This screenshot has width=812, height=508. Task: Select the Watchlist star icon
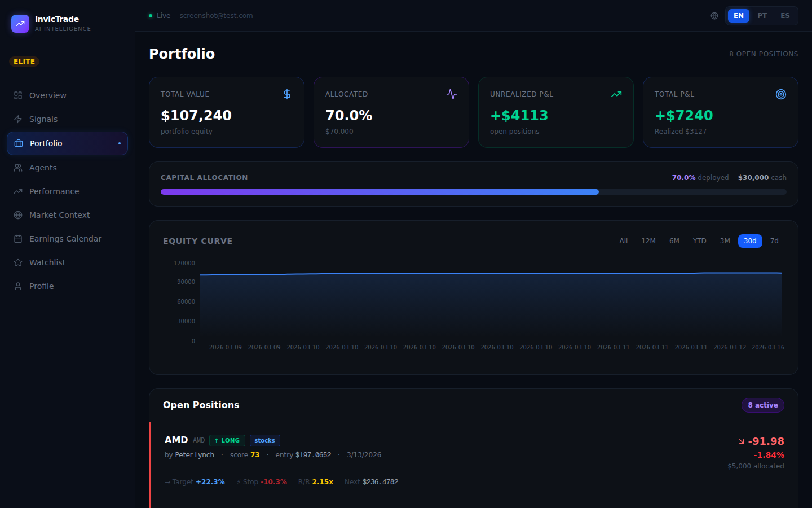17,262
